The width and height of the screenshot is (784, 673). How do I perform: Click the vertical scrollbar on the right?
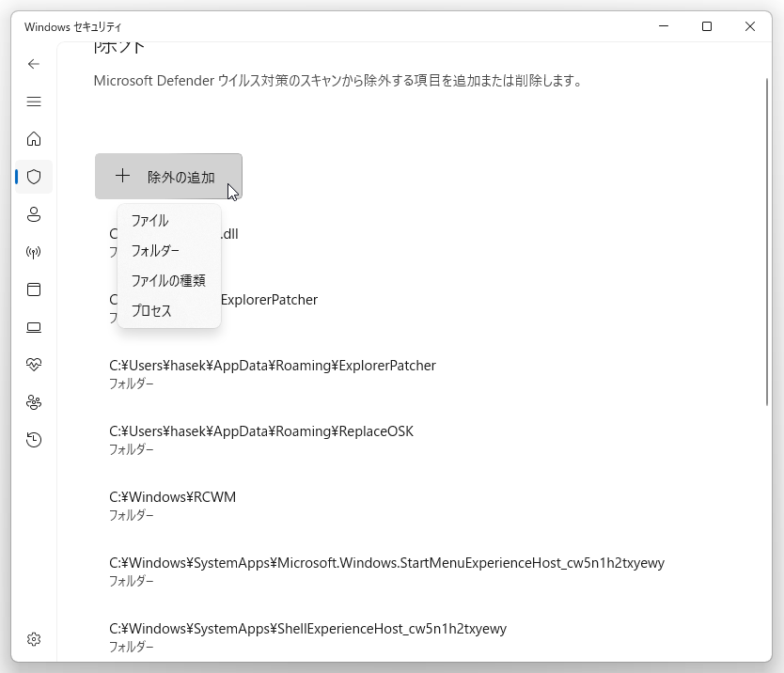point(767,242)
